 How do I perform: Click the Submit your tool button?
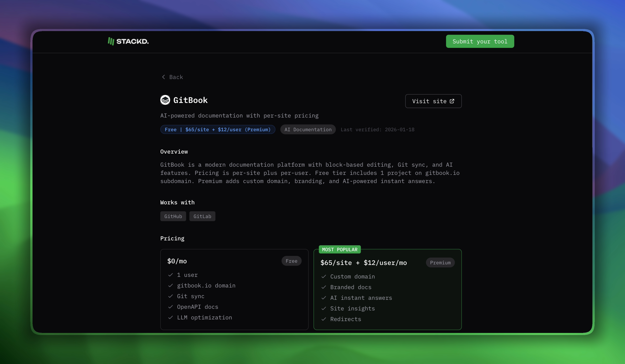click(x=480, y=41)
